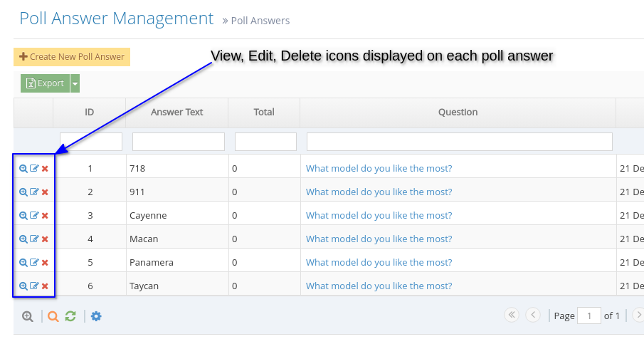Open grid settings gear icon

click(96, 316)
